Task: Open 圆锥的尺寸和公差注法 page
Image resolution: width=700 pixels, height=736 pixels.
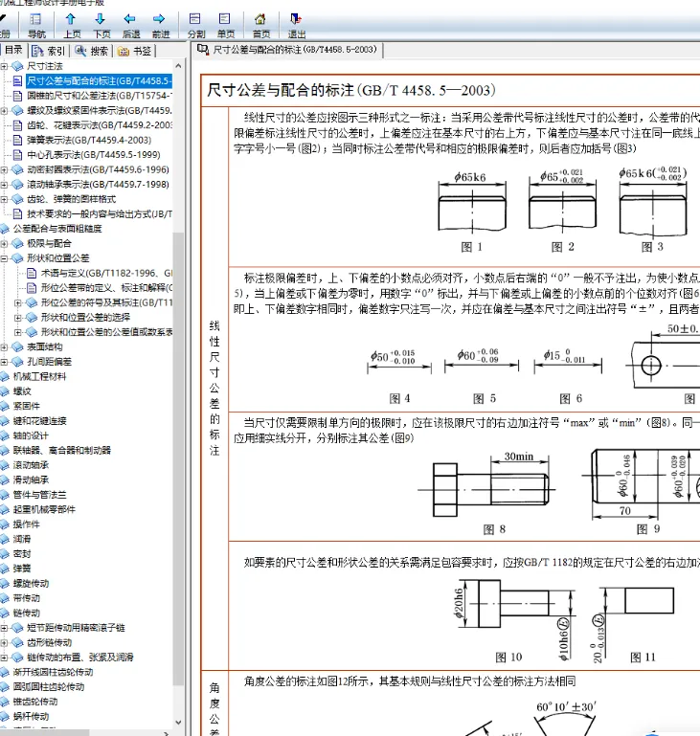Action: pyautogui.click(x=100, y=96)
